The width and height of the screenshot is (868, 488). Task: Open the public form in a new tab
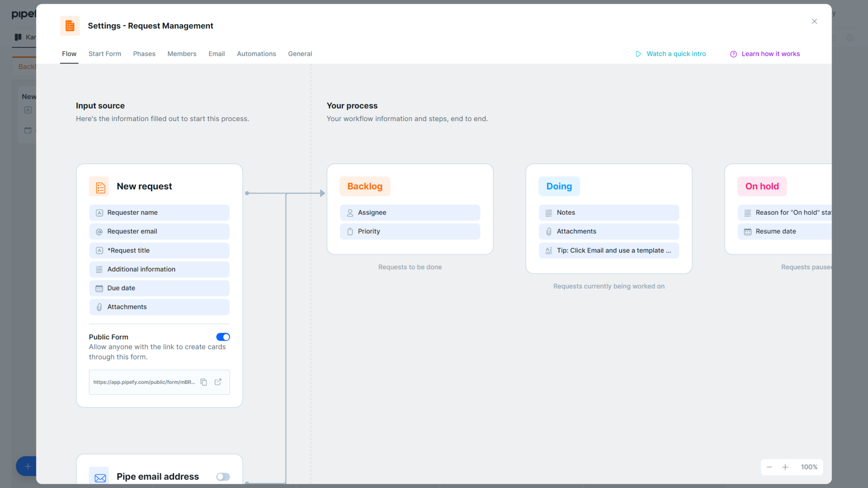pos(218,382)
